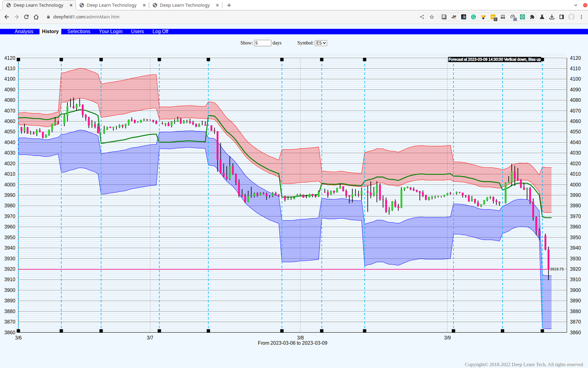This screenshot has height=368, width=588.
Task: View site information via the lock icon
Action: pos(48,17)
